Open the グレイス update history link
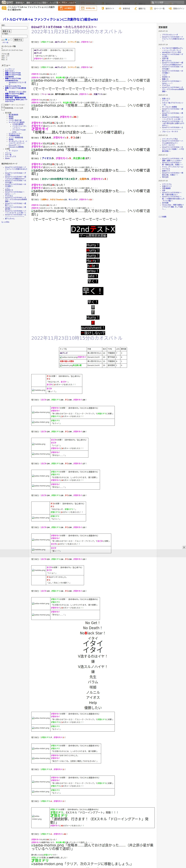 click(165, 101)
